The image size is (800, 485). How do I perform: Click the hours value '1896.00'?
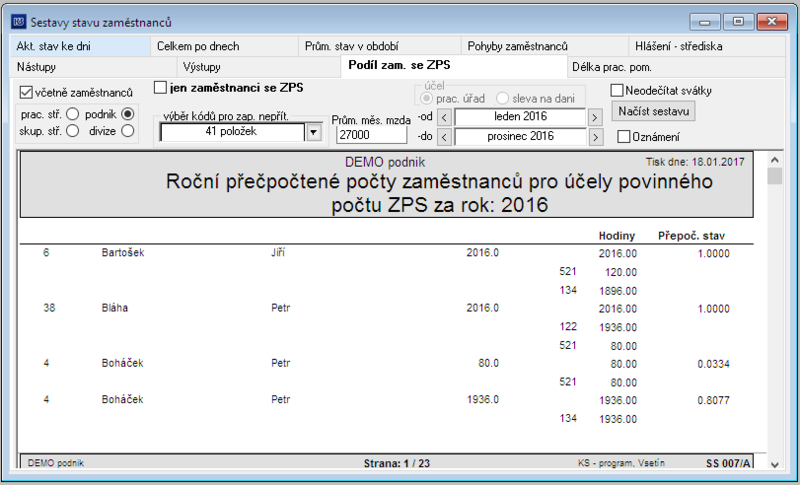tap(618, 291)
